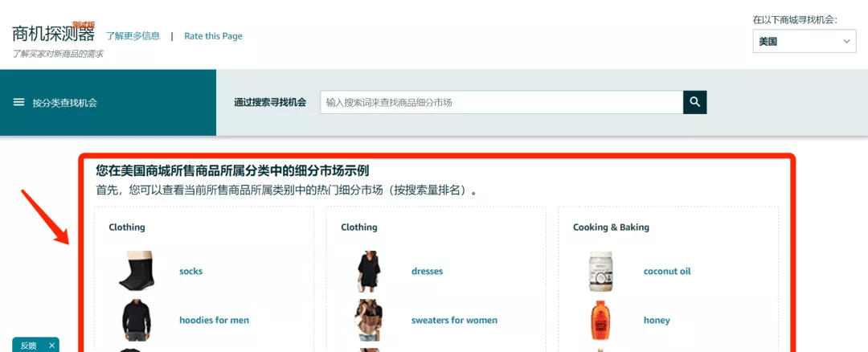Click the Rate this Page link
This screenshot has width=868, height=352.
[x=213, y=36]
